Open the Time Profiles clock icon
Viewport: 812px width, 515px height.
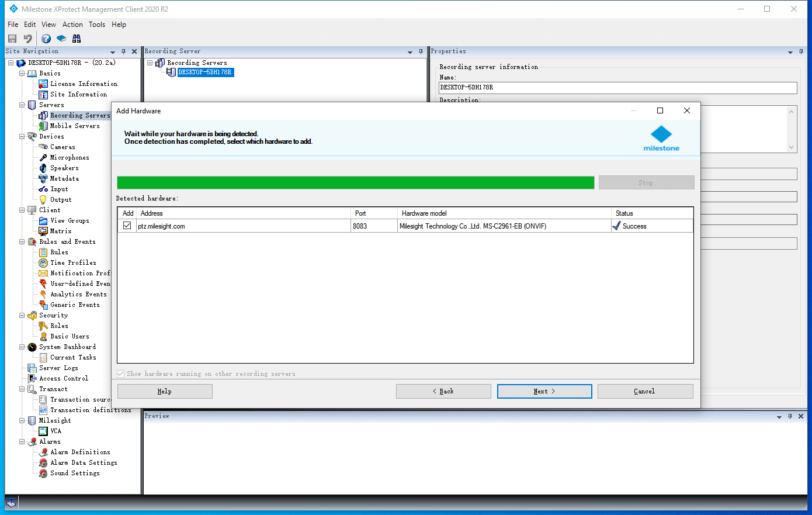pyautogui.click(x=43, y=263)
